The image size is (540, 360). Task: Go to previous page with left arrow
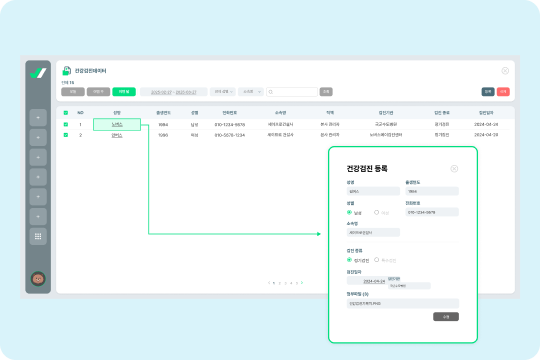(x=269, y=282)
